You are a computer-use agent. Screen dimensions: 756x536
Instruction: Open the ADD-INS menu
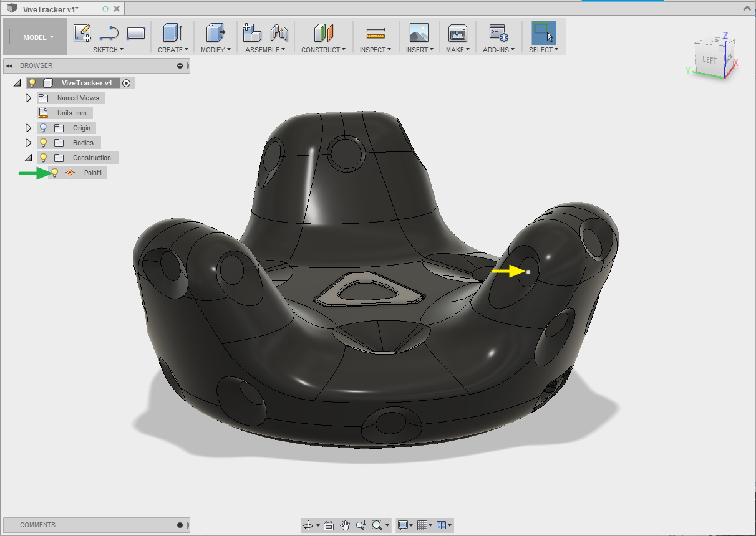pos(498,50)
